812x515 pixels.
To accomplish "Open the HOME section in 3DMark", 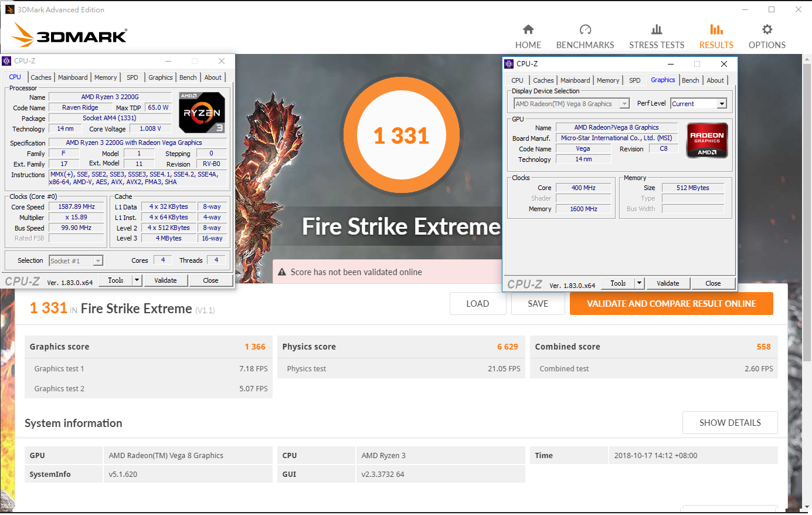I will 528,37.
